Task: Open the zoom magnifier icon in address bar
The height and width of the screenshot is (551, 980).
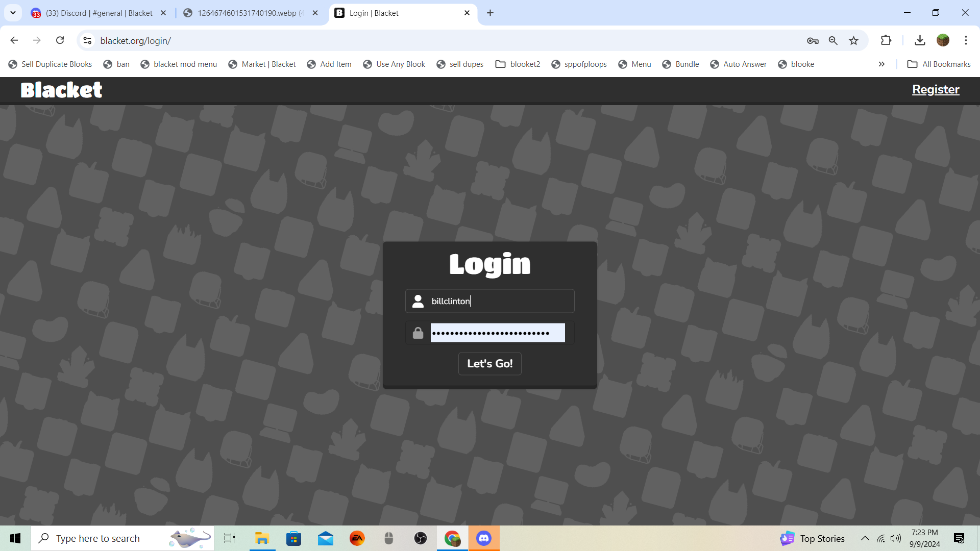Action: pyautogui.click(x=833, y=41)
